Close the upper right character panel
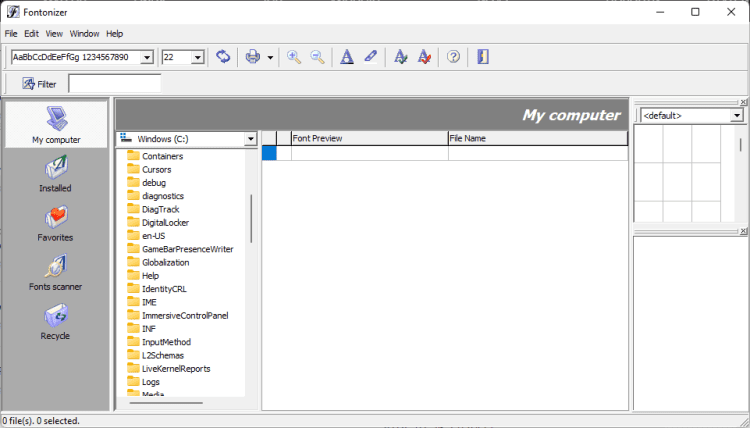 [743, 102]
